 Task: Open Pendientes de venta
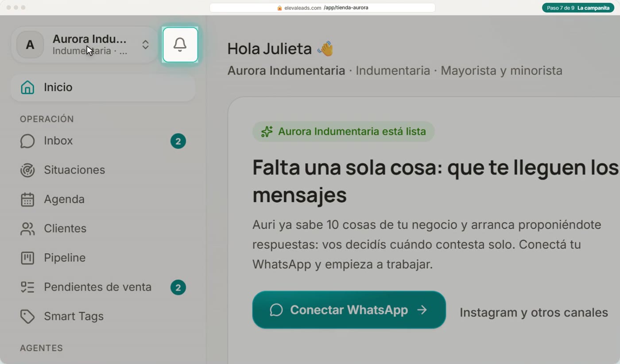[x=103, y=287]
